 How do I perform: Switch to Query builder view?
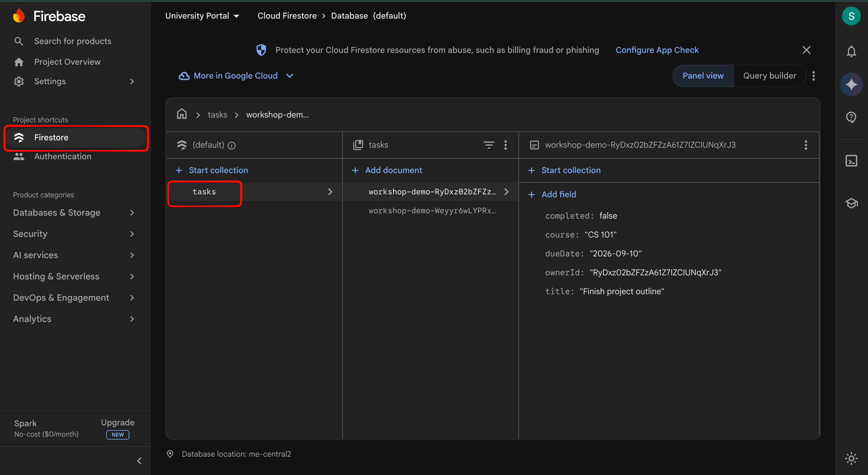[x=769, y=76]
